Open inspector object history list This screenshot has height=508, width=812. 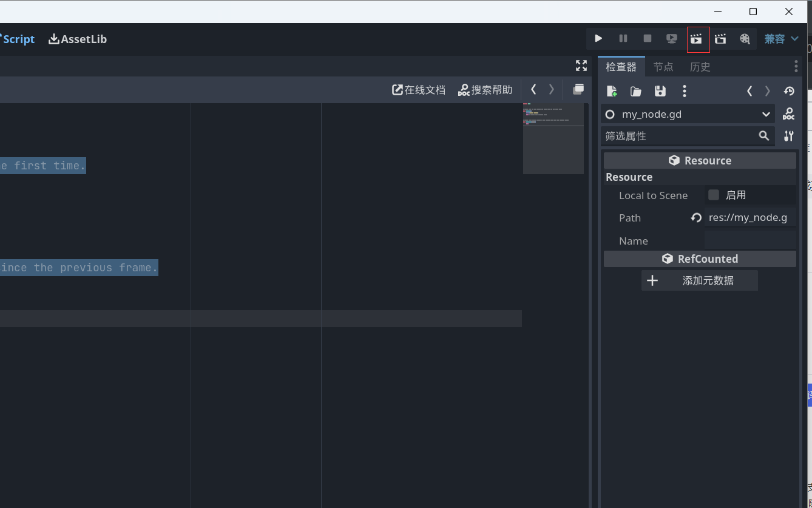coord(789,91)
